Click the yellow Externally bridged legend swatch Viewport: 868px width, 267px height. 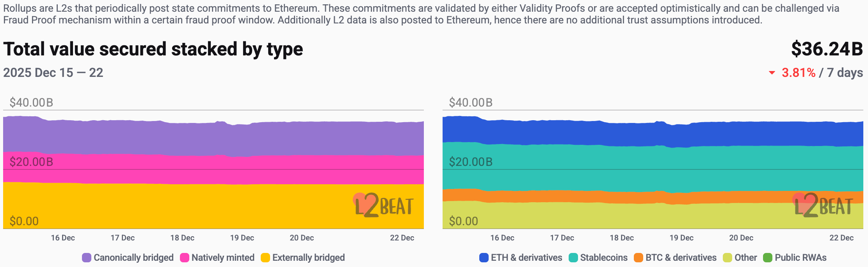[265, 258]
